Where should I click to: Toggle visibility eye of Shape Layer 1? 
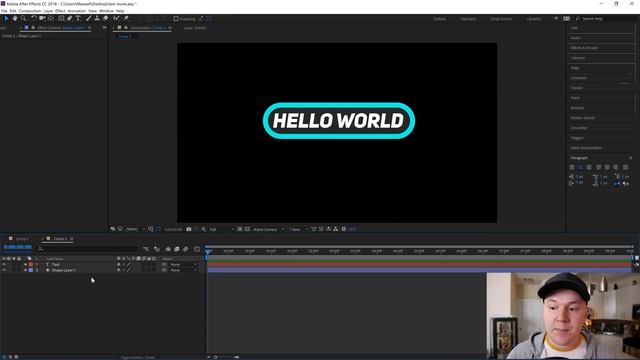pos(4,270)
